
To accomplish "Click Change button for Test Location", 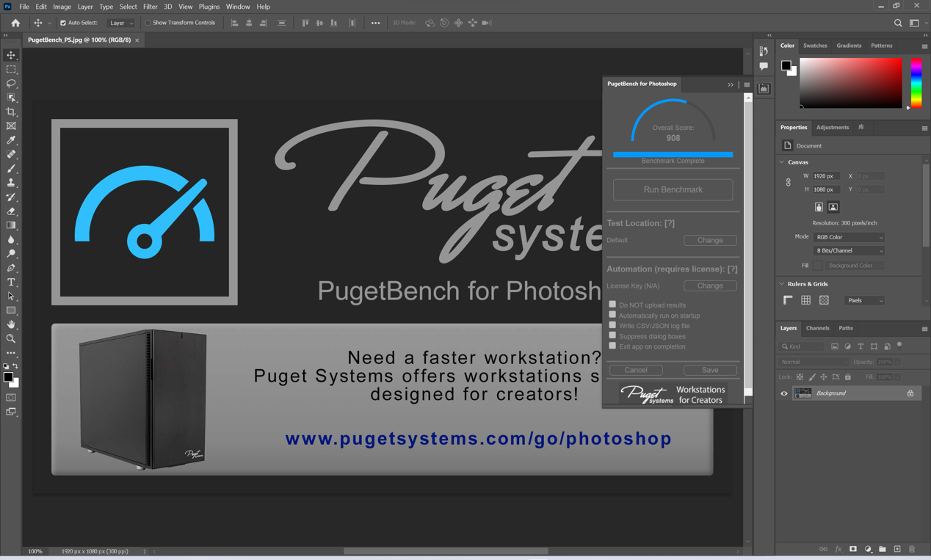I will (710, 240).
